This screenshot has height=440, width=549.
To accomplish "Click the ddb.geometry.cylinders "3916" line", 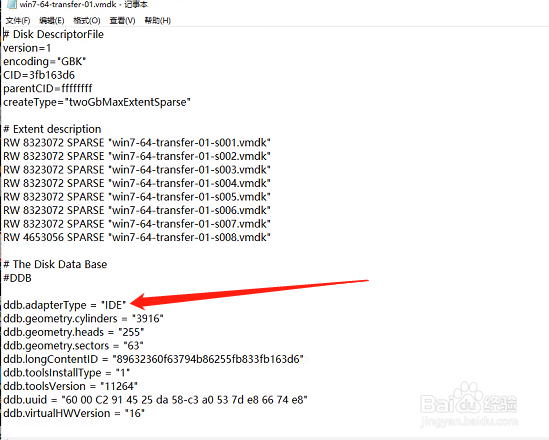I will (83, 319).
